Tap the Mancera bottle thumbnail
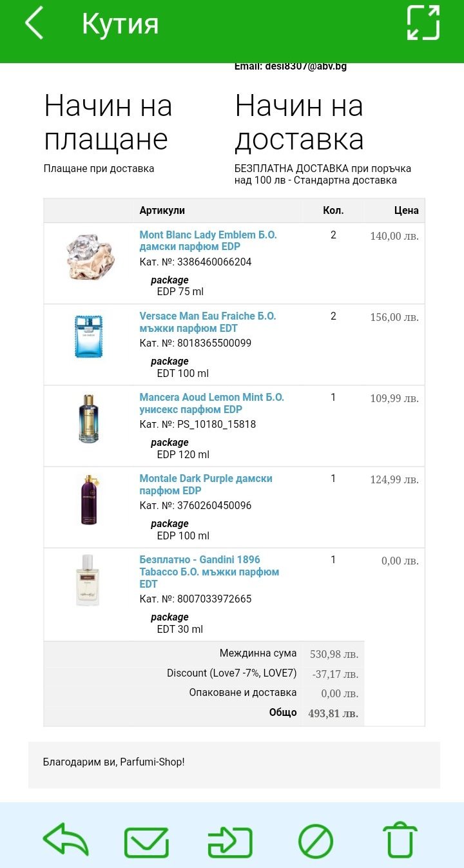Viewport: 464px width, 868px height. [x=88, y=419]
